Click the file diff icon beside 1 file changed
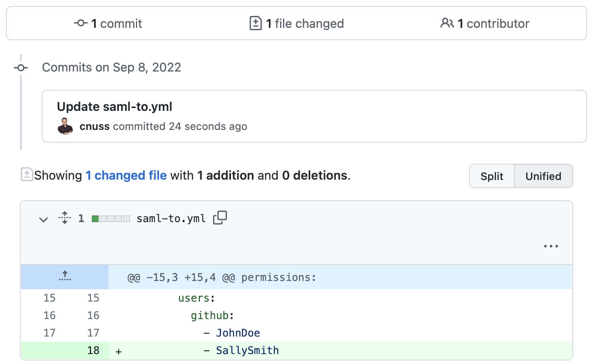 255,23
